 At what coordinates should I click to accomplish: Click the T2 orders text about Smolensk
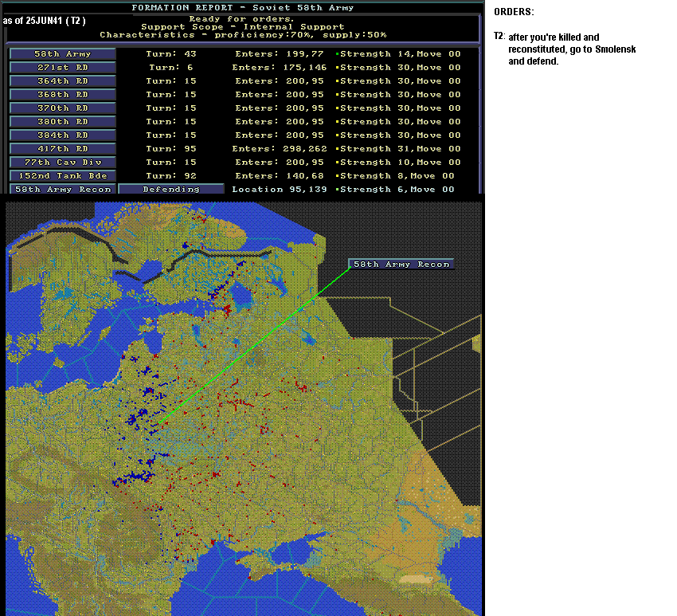pyautogui.click(x=572, y=49)
